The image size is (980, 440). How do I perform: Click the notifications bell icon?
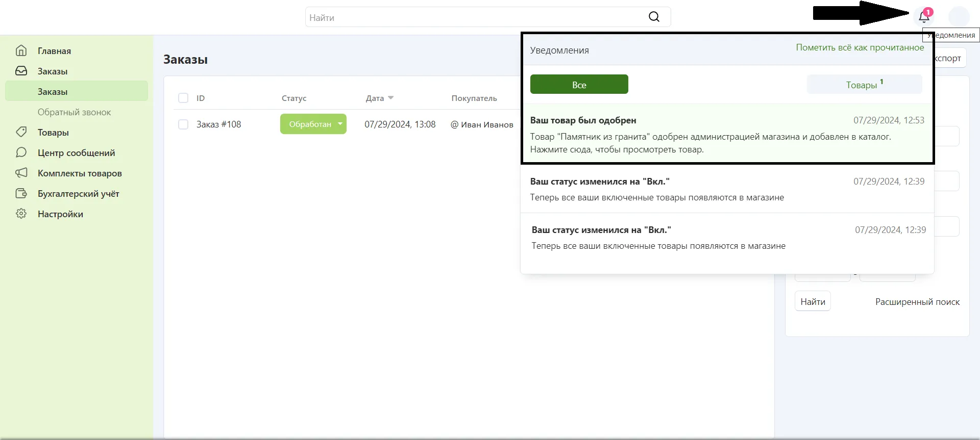coord(923,17)
